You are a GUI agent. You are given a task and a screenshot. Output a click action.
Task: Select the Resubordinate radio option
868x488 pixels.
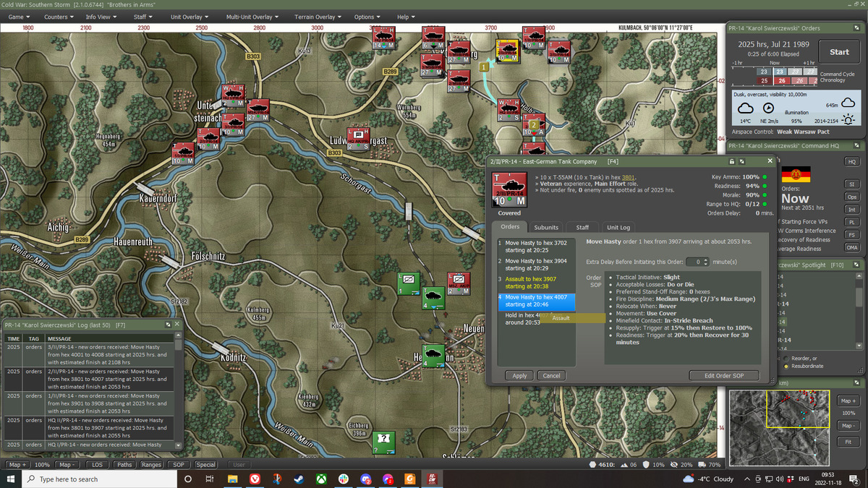coord(787,367)
